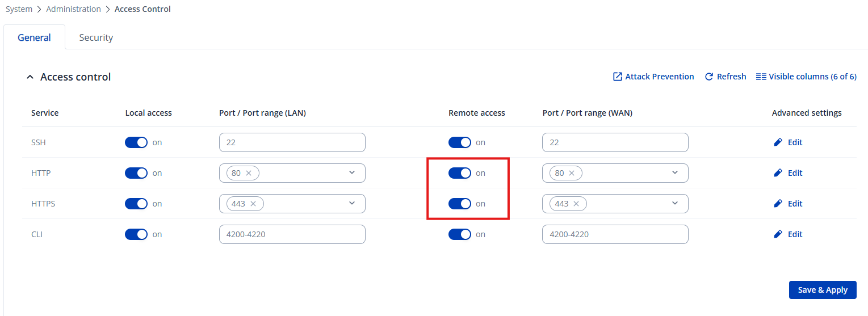Select the General tab
Image resolution: width=868 pixels, height=316 pixels.
[34, 37]
